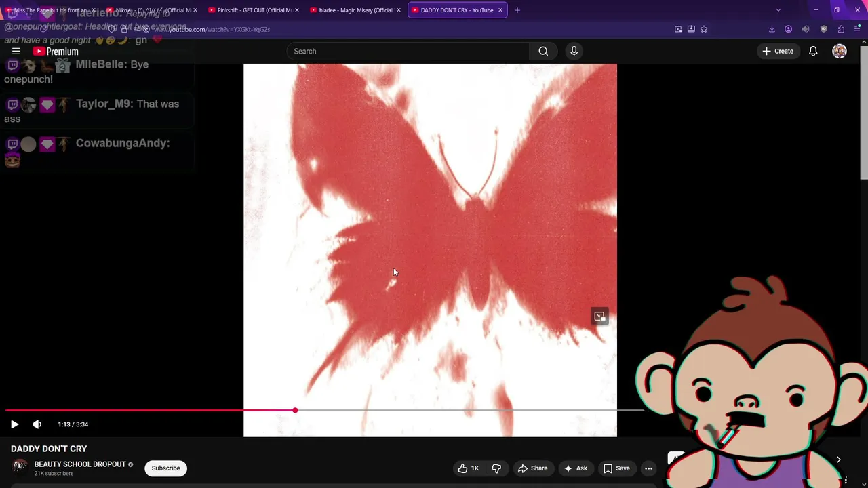Click the install app address bar icon
The image size is (868, 488).
click(691, 29)
